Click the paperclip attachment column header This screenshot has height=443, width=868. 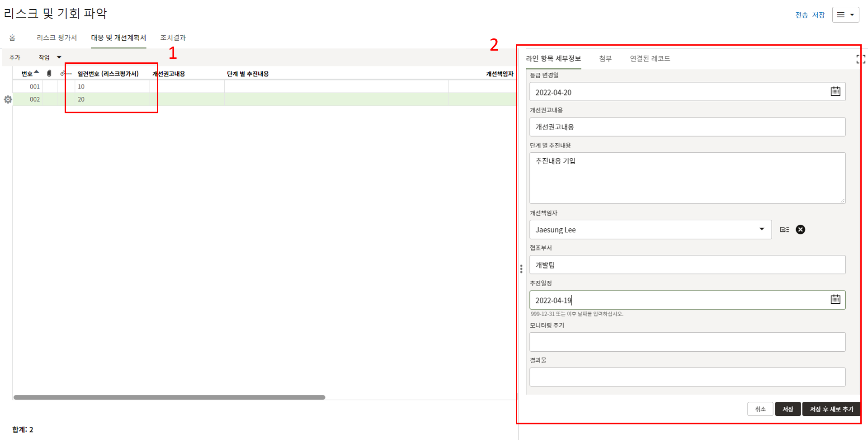[49, 73]
